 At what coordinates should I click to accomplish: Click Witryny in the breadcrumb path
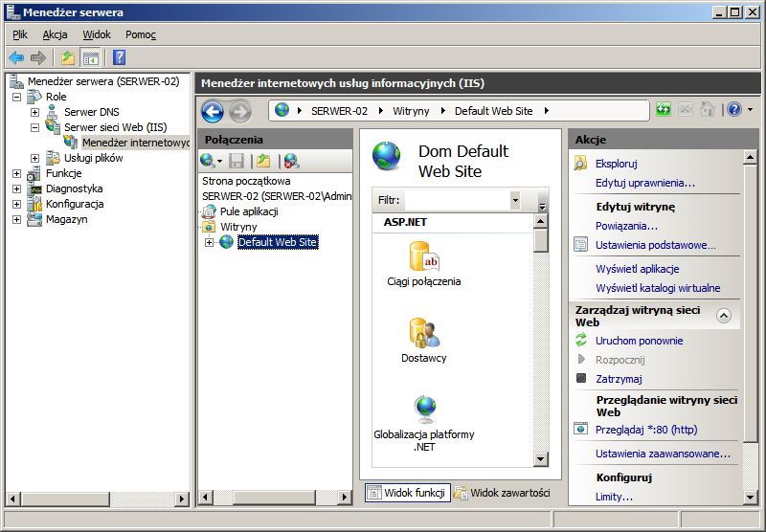pyautogui.click(x=411, y=111)
